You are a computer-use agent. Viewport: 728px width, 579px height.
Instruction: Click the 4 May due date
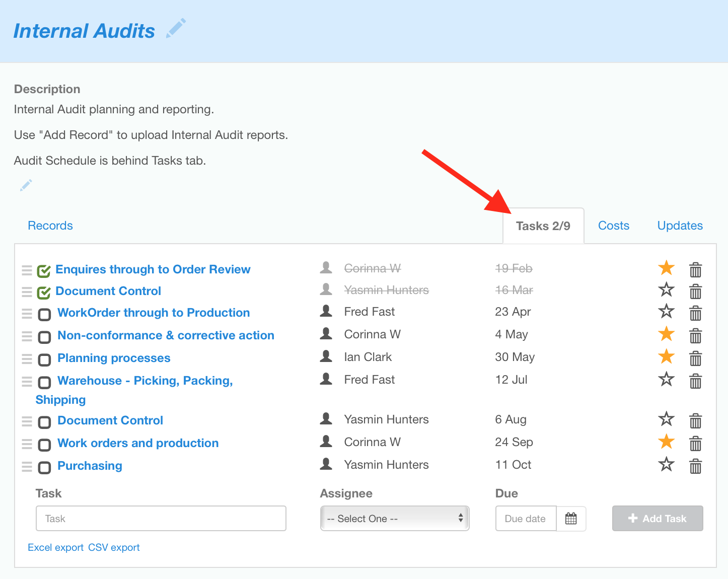coord(512,334)
